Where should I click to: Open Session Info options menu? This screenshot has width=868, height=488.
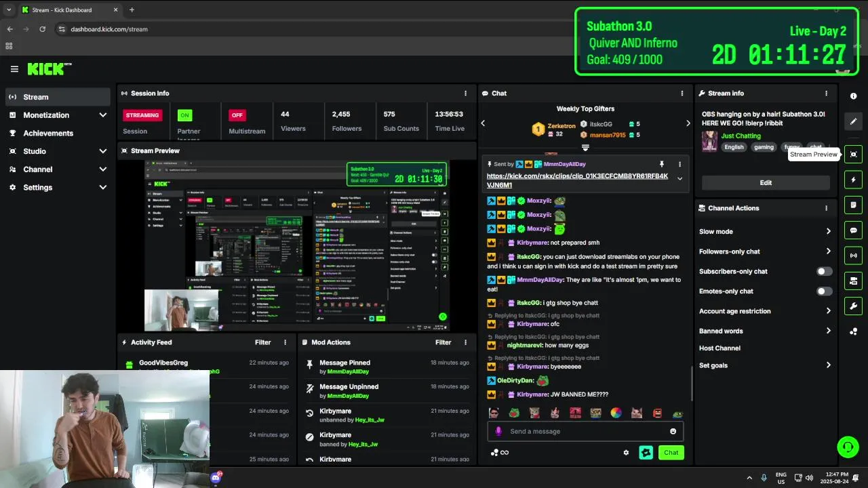[x=465, y=94]
